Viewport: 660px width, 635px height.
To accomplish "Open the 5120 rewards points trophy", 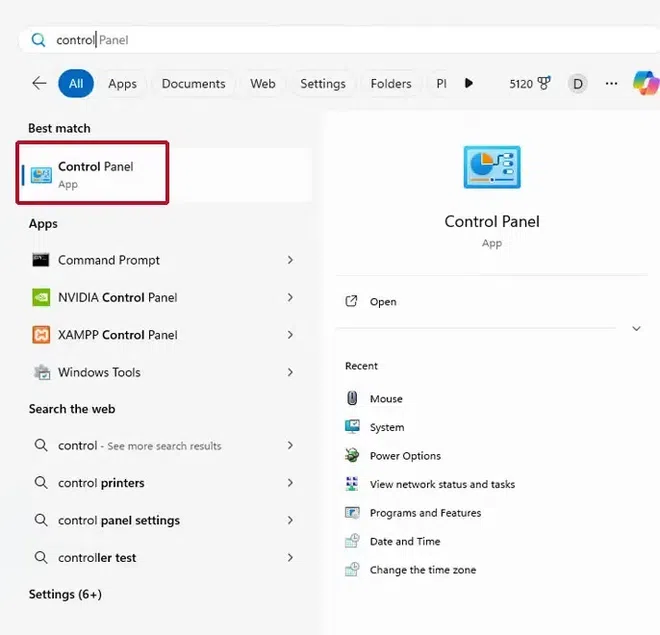I will (x=530, y=83).
